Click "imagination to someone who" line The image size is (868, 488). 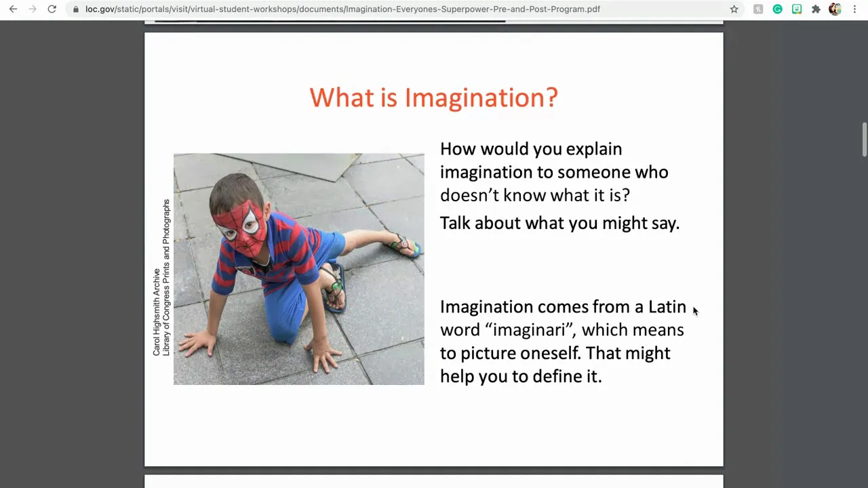[554, 172]
